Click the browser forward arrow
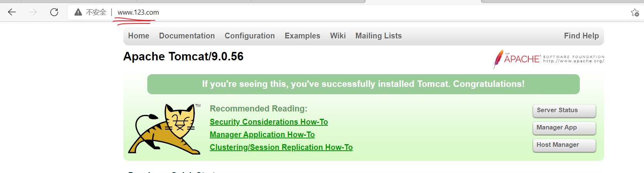This screenshot has width=644, height=173. (33, 12)
